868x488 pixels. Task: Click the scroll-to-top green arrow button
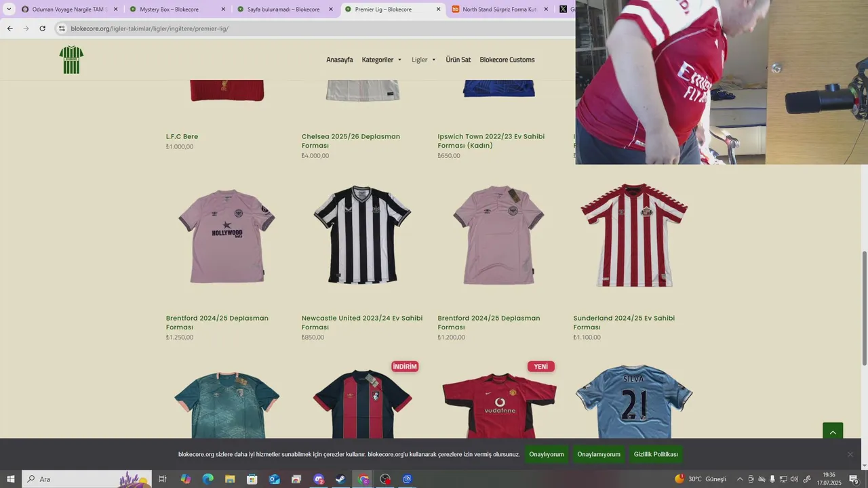[833, 432]
